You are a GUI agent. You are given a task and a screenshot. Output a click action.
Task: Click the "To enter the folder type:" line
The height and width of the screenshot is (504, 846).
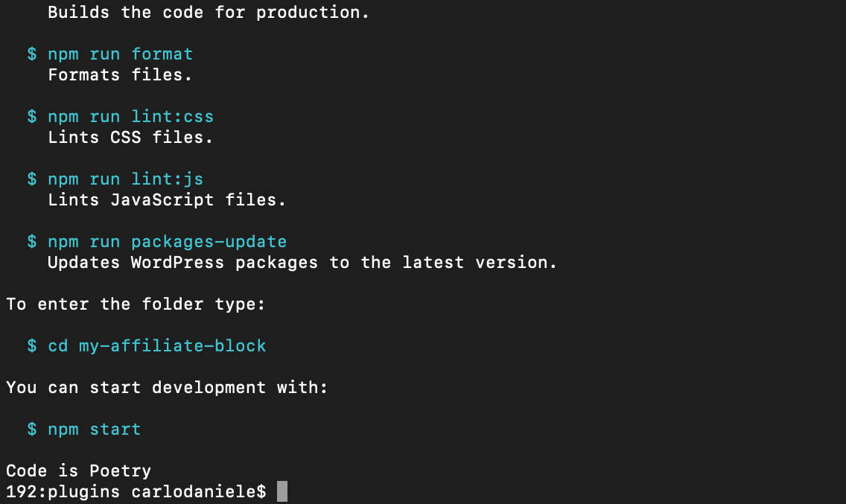click(x=136, y=304)
